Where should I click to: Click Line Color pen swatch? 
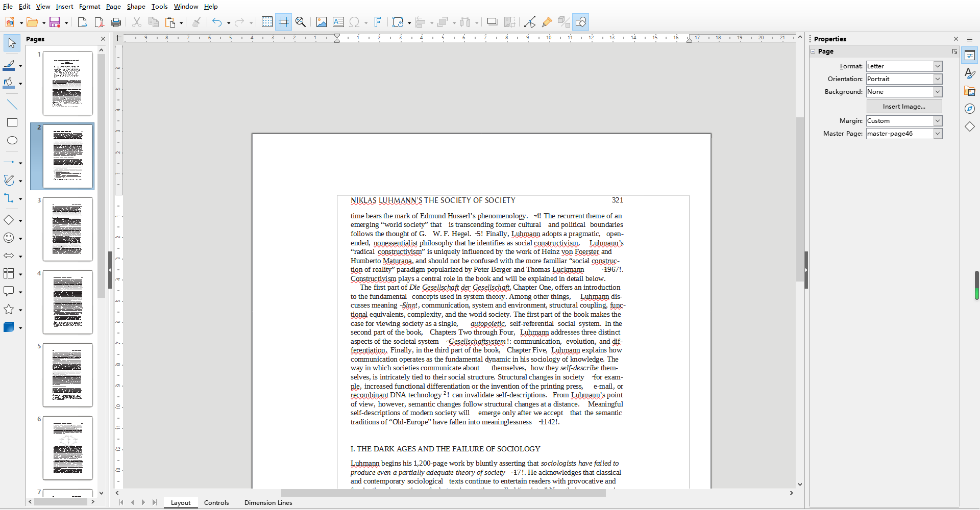(9, 66)
